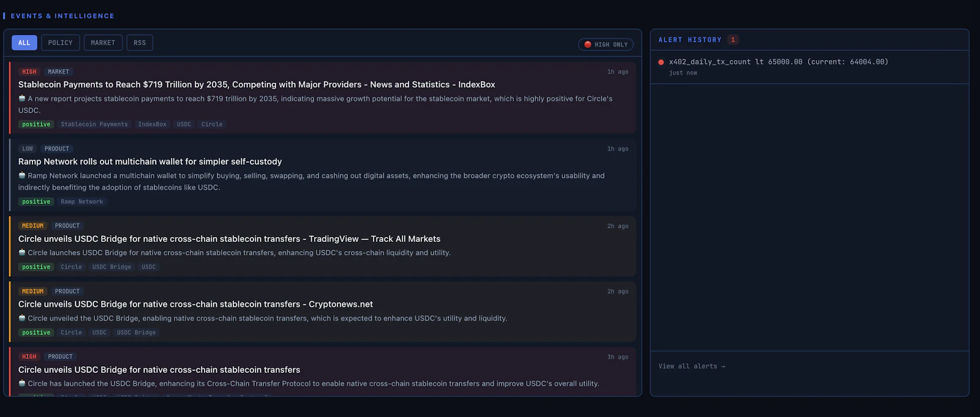Image resolution: width=980 pixels, height=417 pixels.
Task: Select USDC tag on Cryptonews.net story
Action: [x=99, y=332]
